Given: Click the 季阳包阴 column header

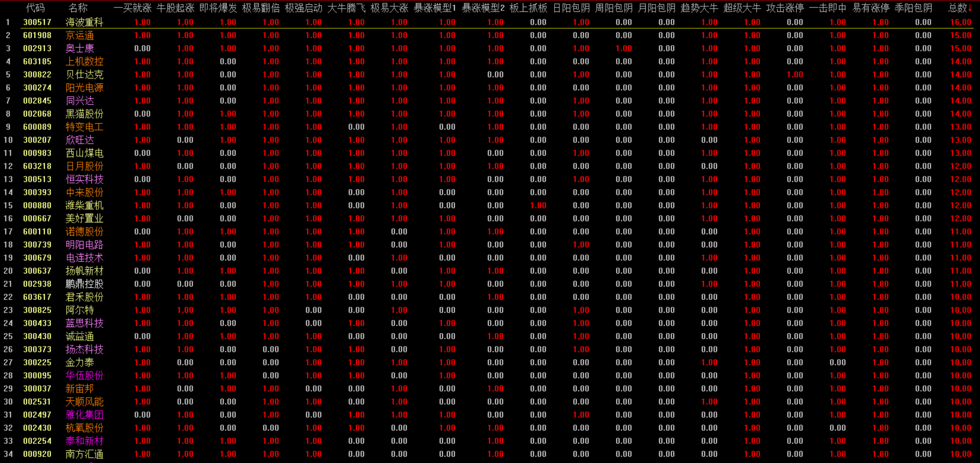Looking at the screenshot, I should click(x=913, y=8).
